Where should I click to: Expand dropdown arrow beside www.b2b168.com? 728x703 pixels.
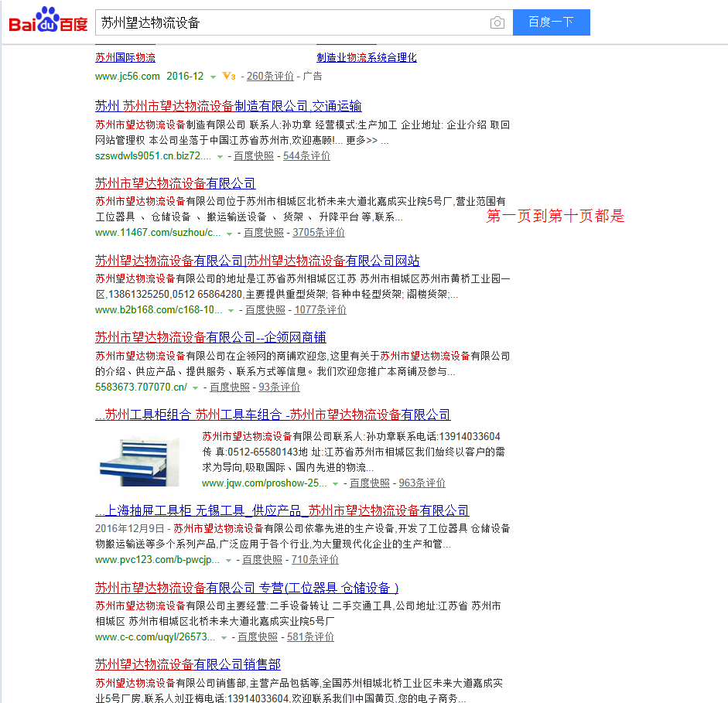(231, 310)
